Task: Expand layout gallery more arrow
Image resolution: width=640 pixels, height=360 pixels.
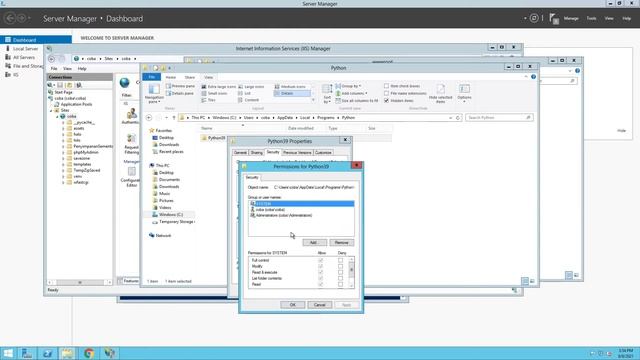Action: coord(313,100)
